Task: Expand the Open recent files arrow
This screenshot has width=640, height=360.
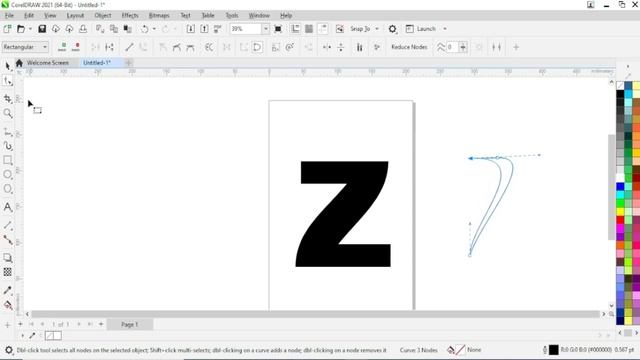Action: [30, 29]
